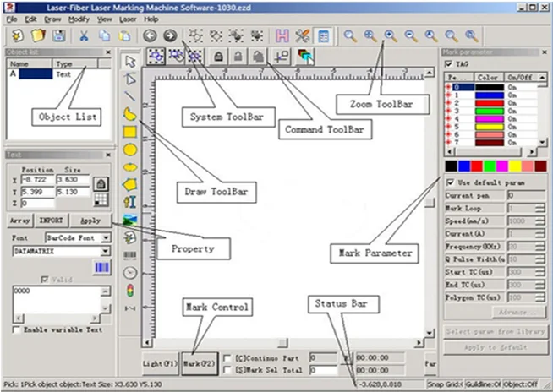This screenshot has height=392, width=553.
Task: Click the first magnifier zoom icon
Action: [x=350, y=36]
